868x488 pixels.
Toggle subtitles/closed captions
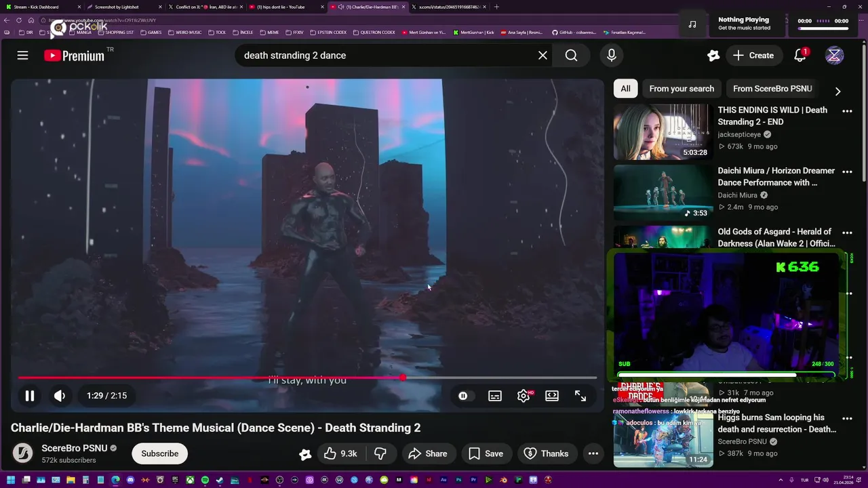[495, 396]
